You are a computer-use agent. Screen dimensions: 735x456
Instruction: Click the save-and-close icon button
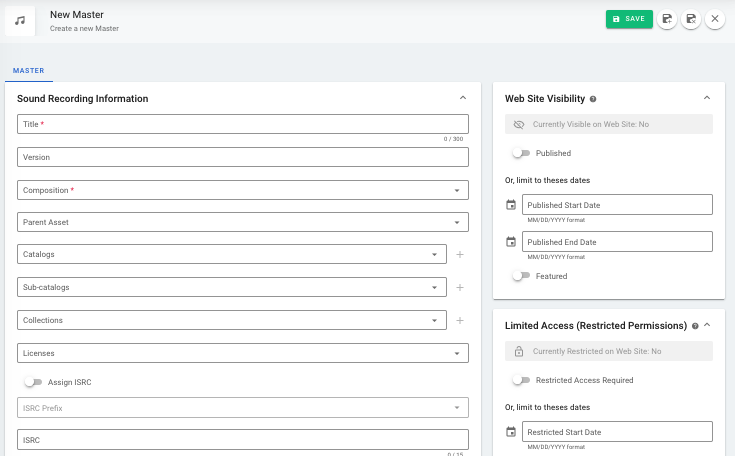tap(691, 19)
